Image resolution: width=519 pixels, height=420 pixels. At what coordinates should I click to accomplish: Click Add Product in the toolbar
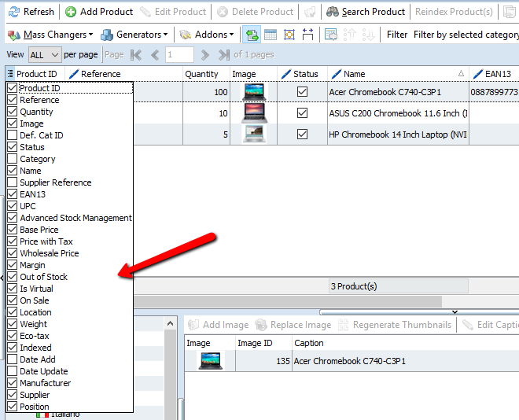click(98, 12)
